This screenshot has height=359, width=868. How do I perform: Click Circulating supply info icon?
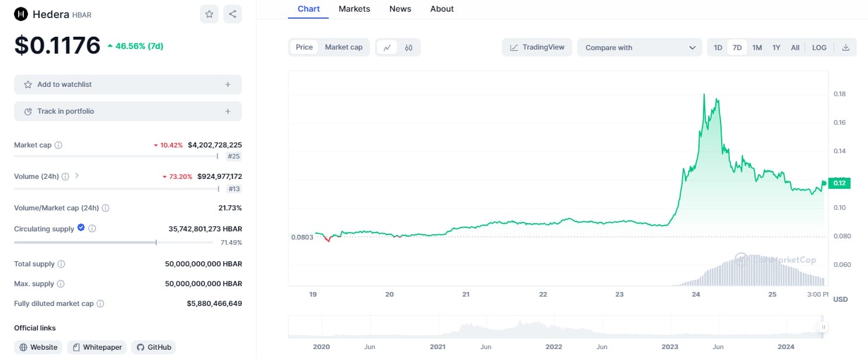click(x=92, y=229)
